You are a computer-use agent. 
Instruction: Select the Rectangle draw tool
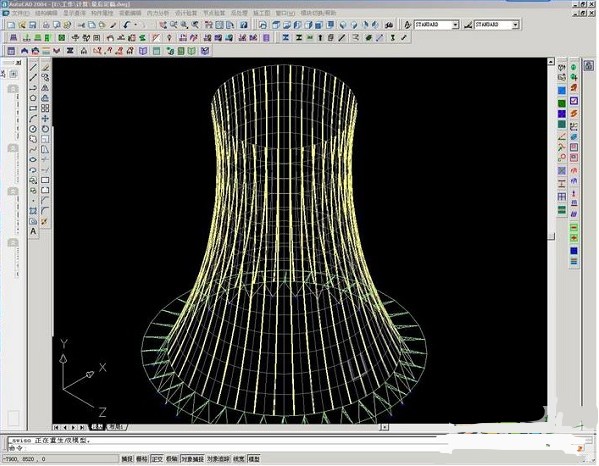[33, 108]
